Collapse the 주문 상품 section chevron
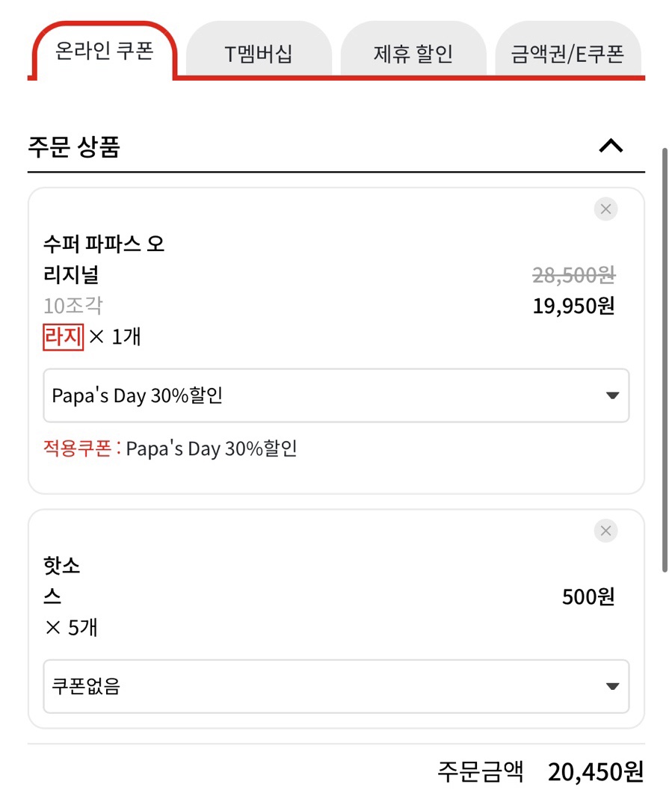Viewport: 672px width, 805px height. click(611, 146)
